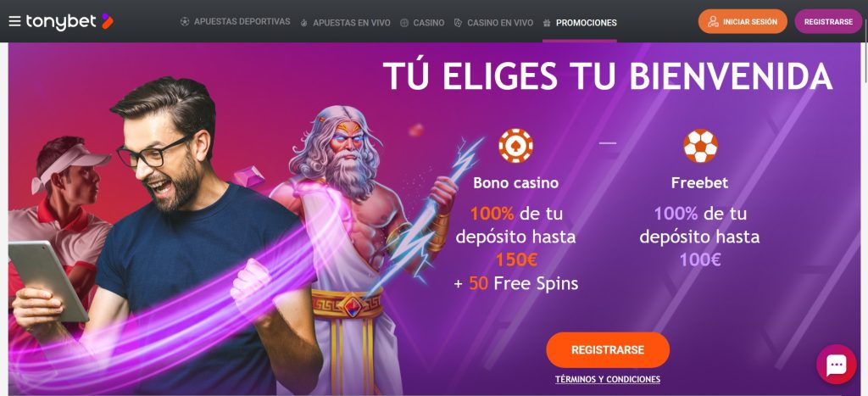The height and width of the screenshot is (396, 868).
Task: Click the soccer ball icon beside Apuestas Deportivas
Action: pos(184,21)
